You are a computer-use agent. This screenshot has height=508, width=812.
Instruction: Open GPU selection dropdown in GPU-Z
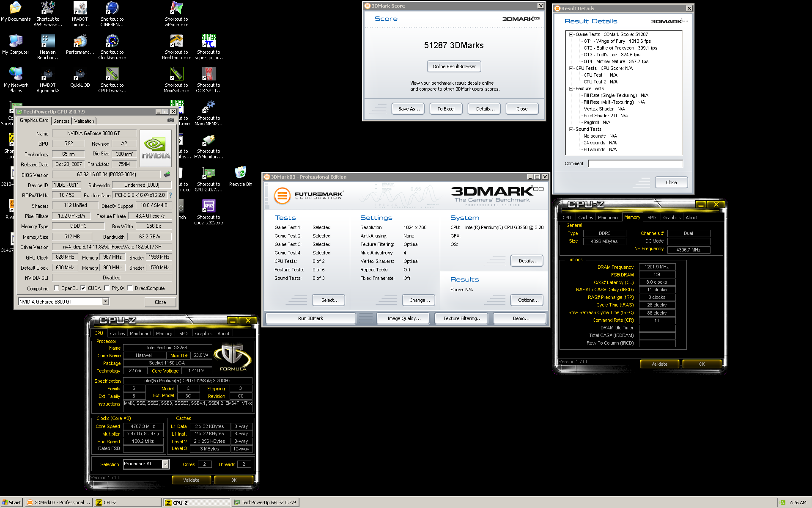pos(106,301)
